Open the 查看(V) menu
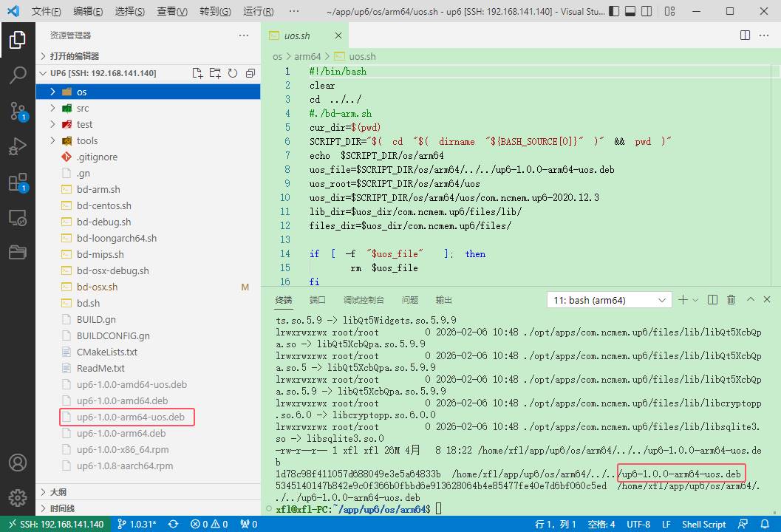Screen dimensions: 781x532 (173, 12)
